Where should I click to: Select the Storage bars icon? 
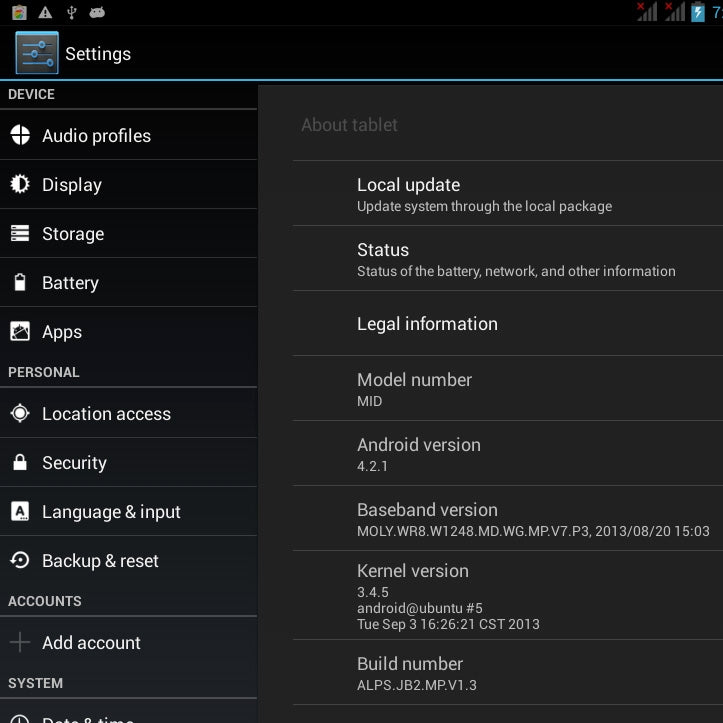click(20, 233)
